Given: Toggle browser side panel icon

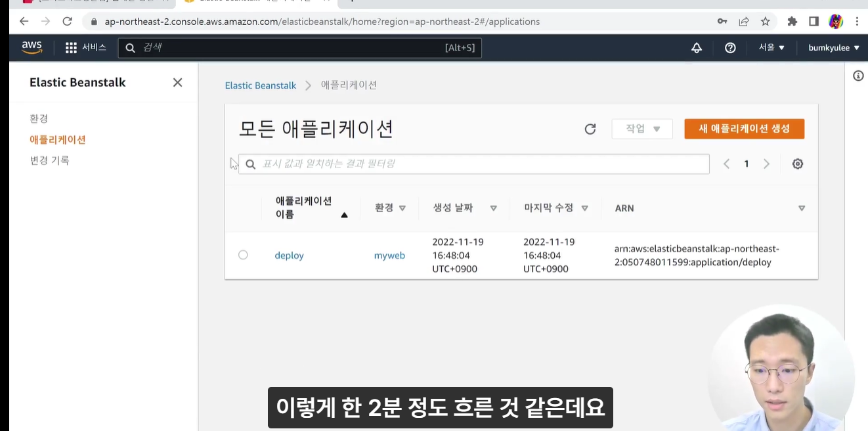Looking at the screenshot, I should 814,22.
